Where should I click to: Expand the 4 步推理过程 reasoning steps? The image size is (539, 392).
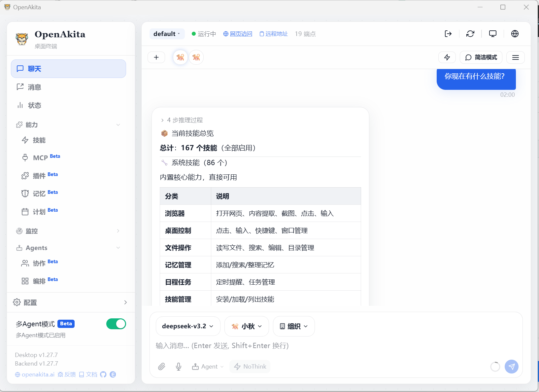click(182, 120)
